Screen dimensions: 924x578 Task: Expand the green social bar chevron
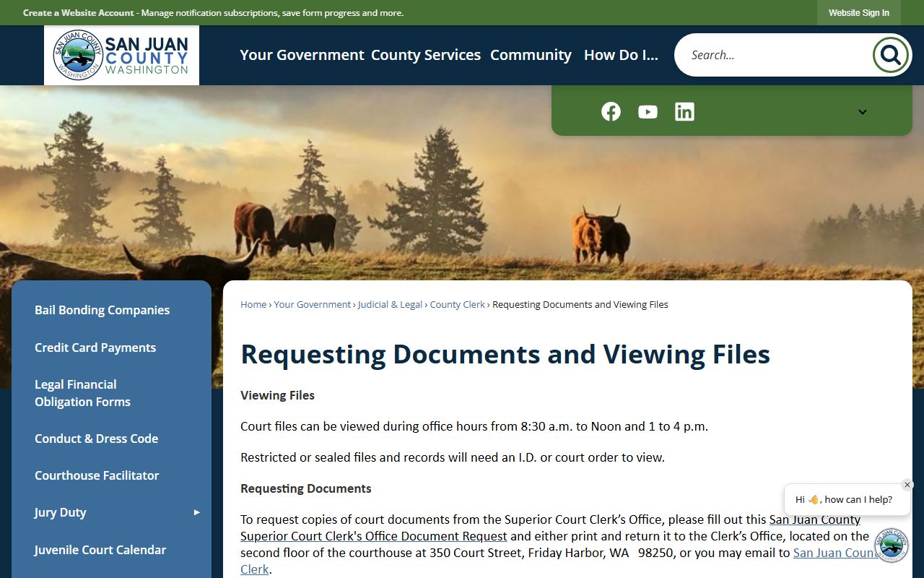[x=862, y=112]
